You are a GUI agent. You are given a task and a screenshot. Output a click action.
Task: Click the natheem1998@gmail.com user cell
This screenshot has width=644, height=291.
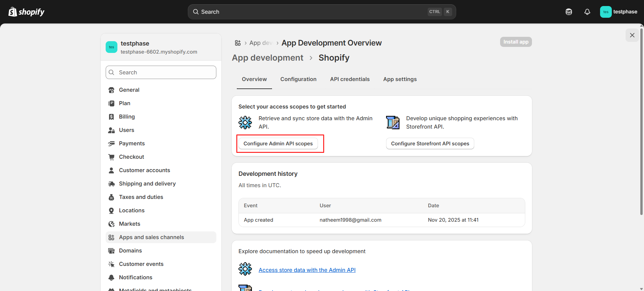tap(351, 220)
